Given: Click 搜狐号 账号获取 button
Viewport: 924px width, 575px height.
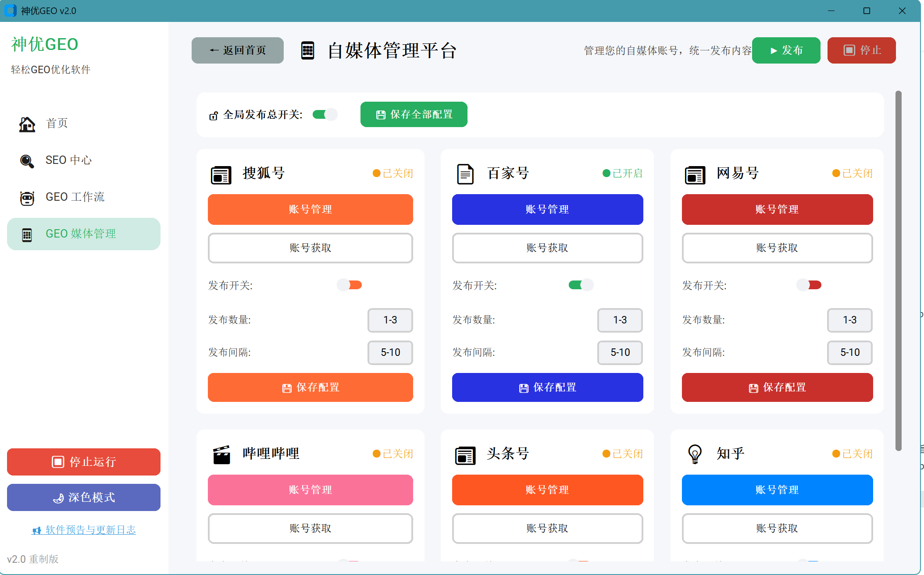Looking at the screenshot, I should (x=310, y=248).
